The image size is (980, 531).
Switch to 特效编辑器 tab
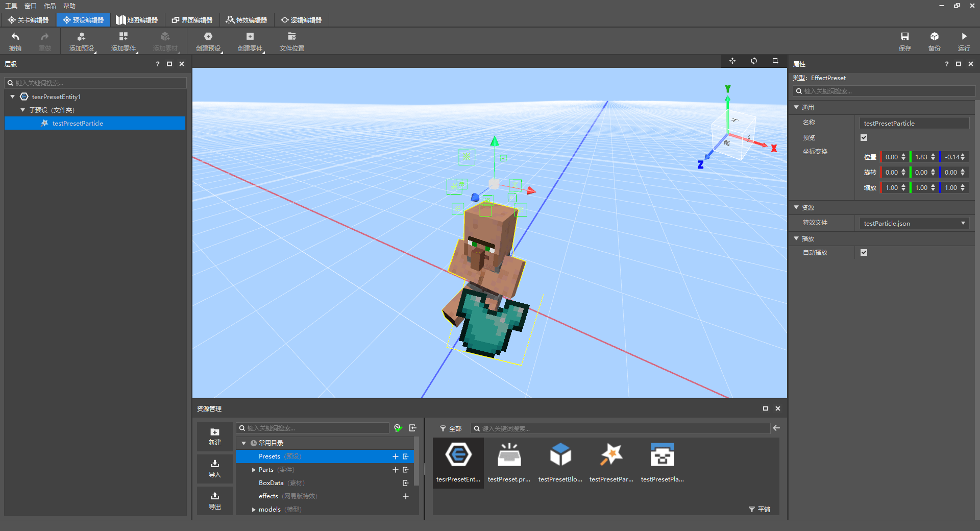tap(247, 20)
